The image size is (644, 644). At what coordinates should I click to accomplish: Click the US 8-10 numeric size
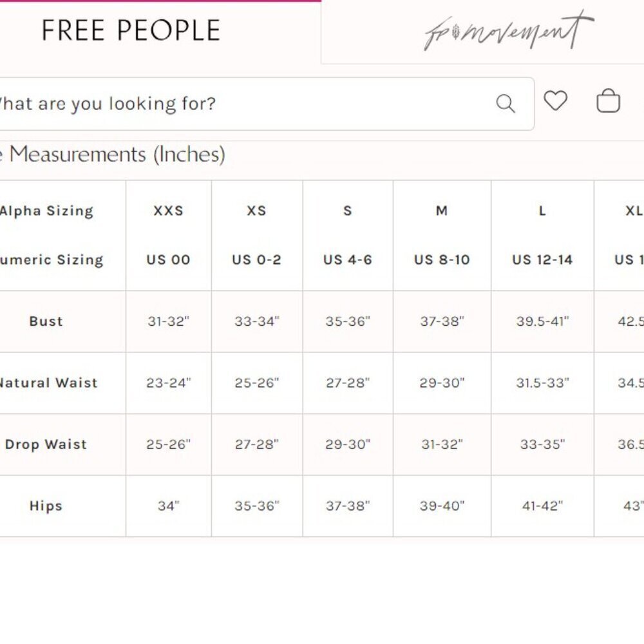point(442,260)
